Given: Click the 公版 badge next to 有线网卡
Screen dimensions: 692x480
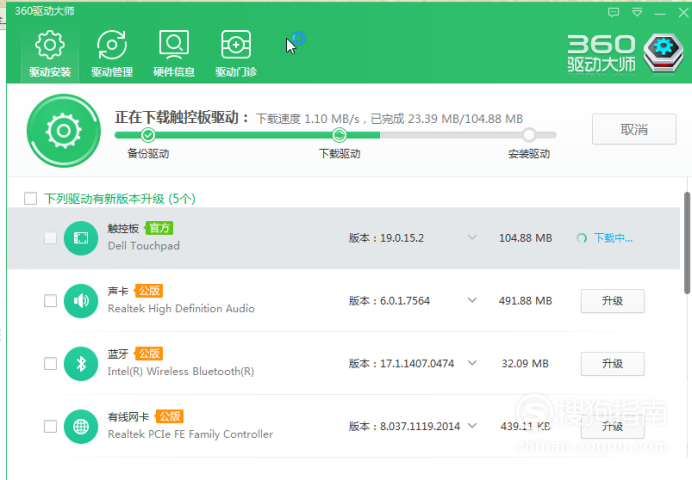Looking at the screenshot, I should [169, 416].
